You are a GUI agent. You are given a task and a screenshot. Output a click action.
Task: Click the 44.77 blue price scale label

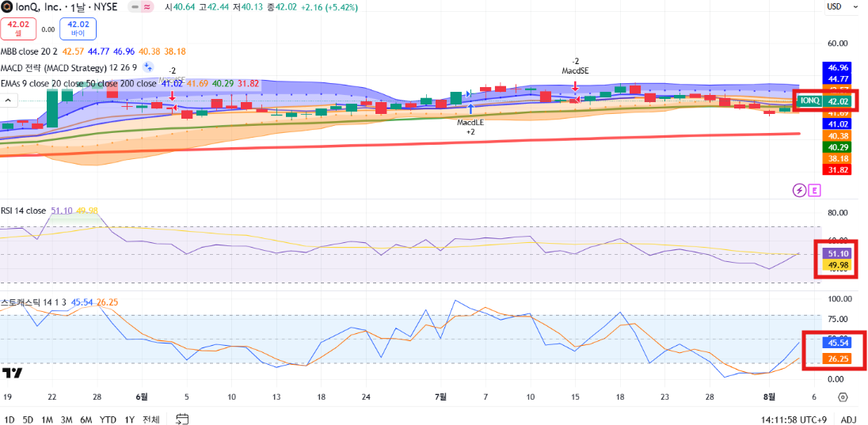(x=837, y=78)
